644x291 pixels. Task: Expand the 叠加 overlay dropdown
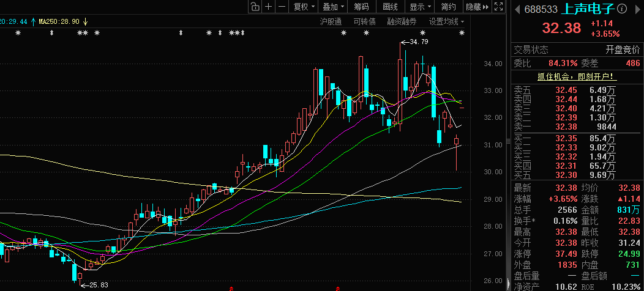point(333,7)
